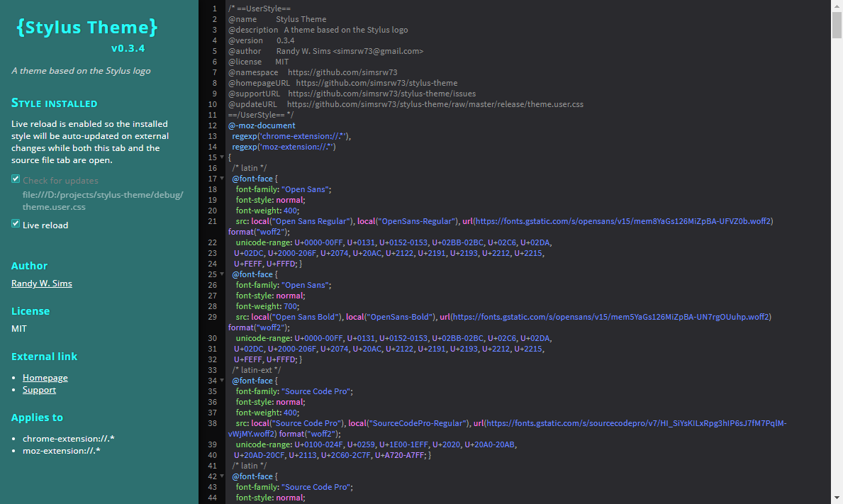This screenshot has height=504, width=843.
Task: Click the mem8YaGs126MiZpBA-UFVZ0b.woff2 URL
Action: 624,221
